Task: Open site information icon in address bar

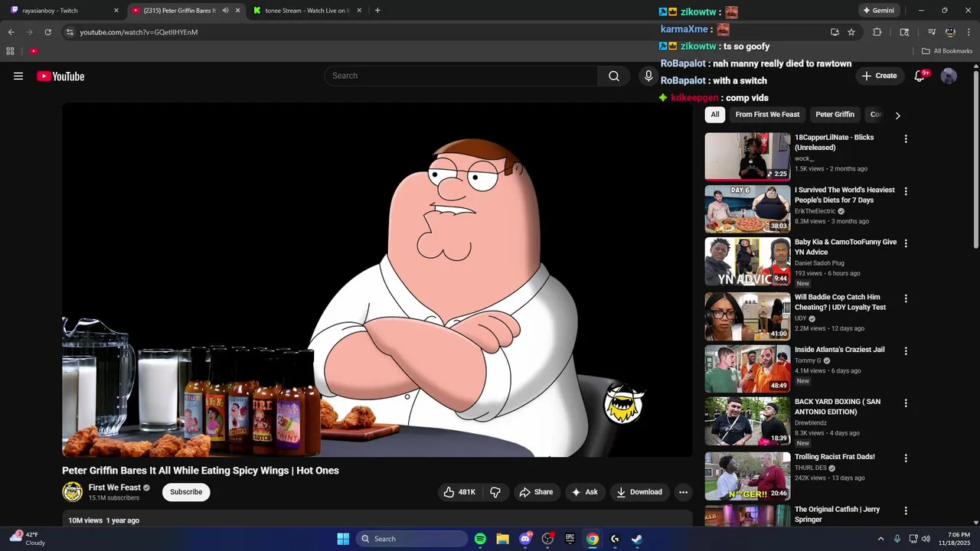Action: coord(70,32)
